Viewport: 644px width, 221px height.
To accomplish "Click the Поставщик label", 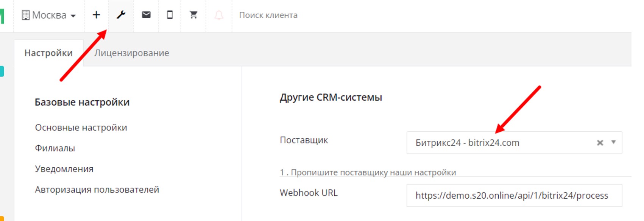I will click(x=304, y=140).
